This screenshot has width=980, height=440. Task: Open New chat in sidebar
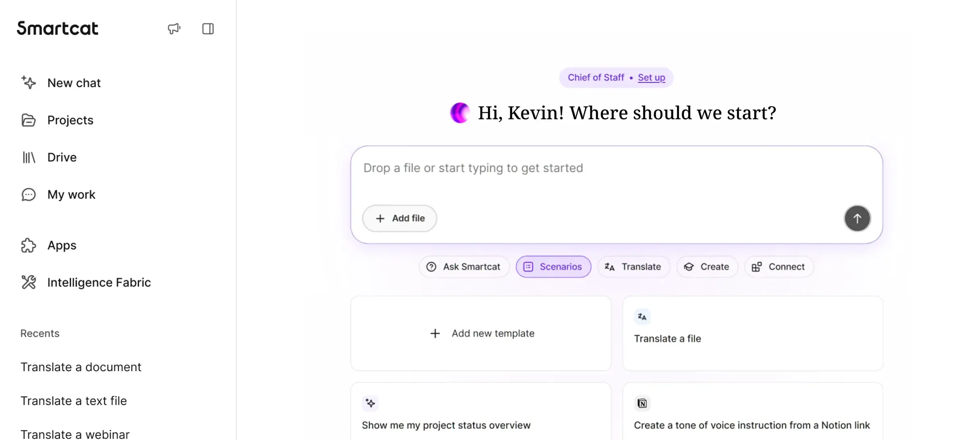[x=74, y=83]
